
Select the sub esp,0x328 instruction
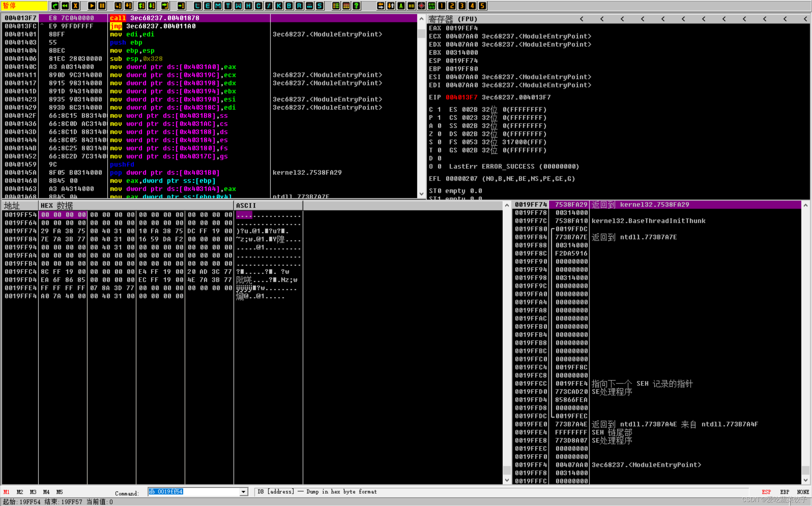pyautogui.click(x=136, y=59)
